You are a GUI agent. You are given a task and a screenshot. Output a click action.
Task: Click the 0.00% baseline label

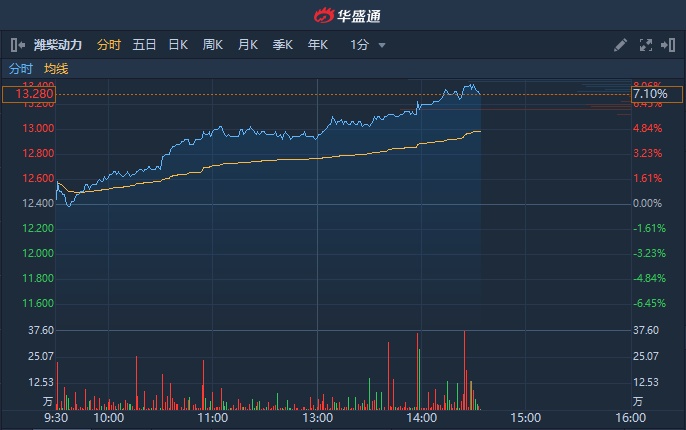click(x=648, y=203)
